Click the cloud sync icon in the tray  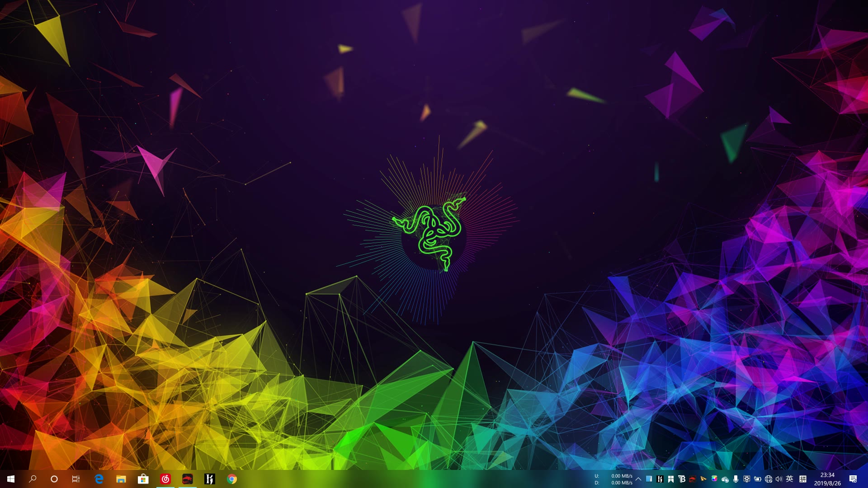coord(725,479)
